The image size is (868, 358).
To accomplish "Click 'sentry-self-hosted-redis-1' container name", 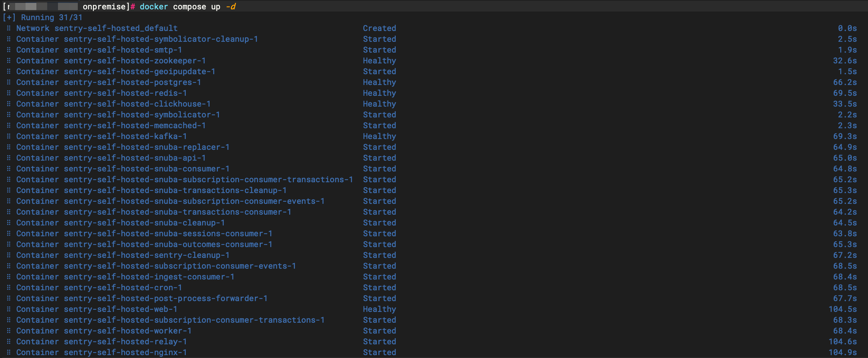I will (x=125, y=93).
